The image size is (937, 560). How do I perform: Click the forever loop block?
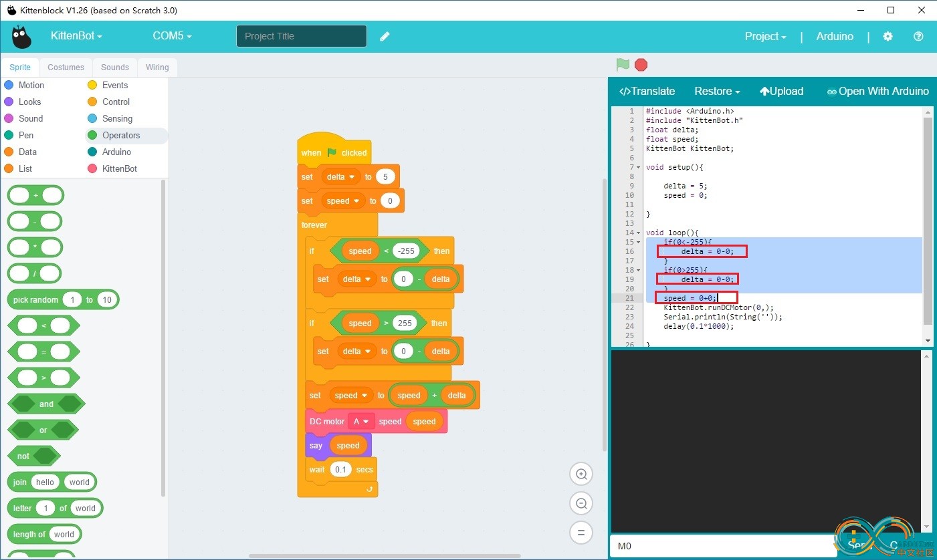pos(338,225)
